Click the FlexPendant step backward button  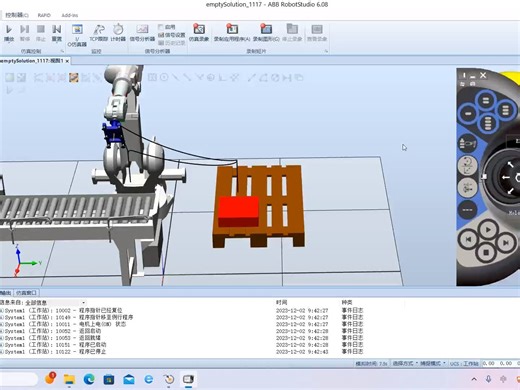[x=468, y=239]
